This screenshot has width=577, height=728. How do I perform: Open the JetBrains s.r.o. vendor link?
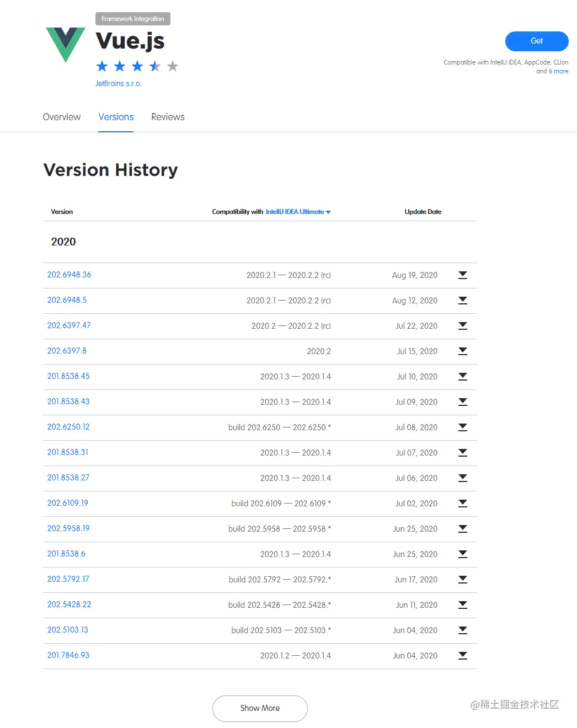118,84
